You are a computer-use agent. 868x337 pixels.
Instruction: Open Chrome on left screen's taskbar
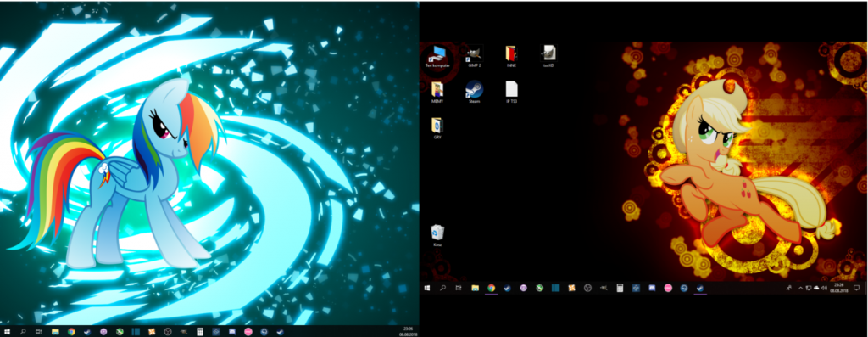pos(71,331)
